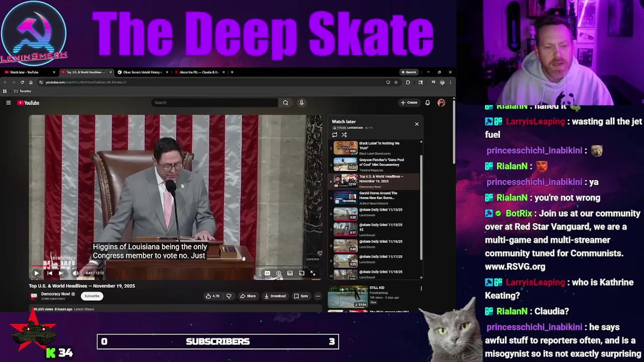Image resolution: width=644 pixels, height=362 pixels.
Task: Open the YouTube account avatar menu
Action: pyautogui.click(x=441, y=103)
